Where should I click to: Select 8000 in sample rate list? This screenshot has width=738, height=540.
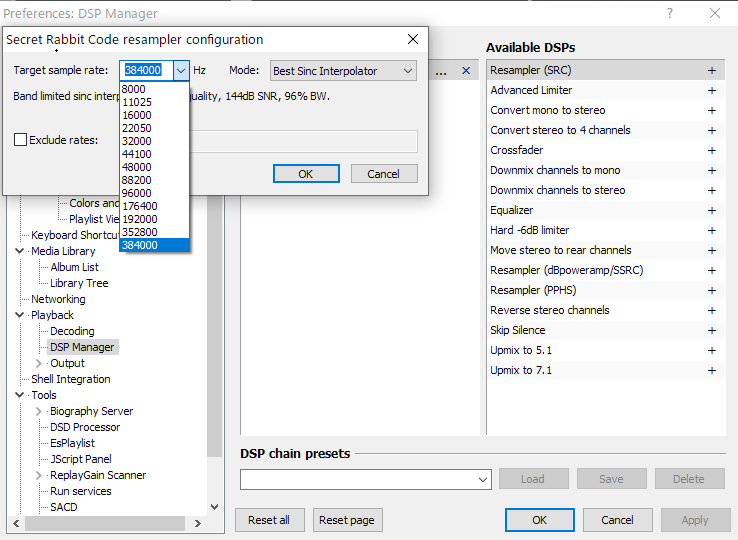(x=154, y=89)
